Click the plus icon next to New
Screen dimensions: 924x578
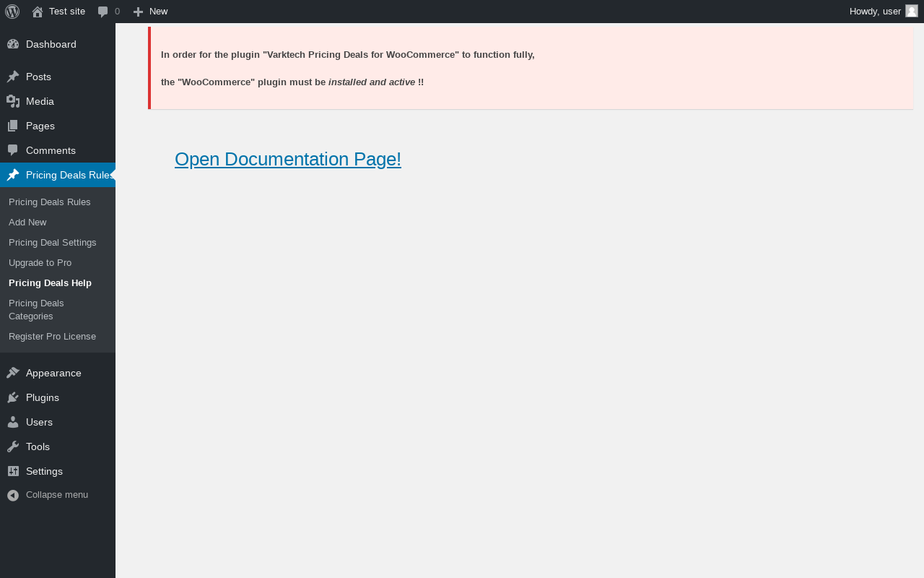pos(138,12)
